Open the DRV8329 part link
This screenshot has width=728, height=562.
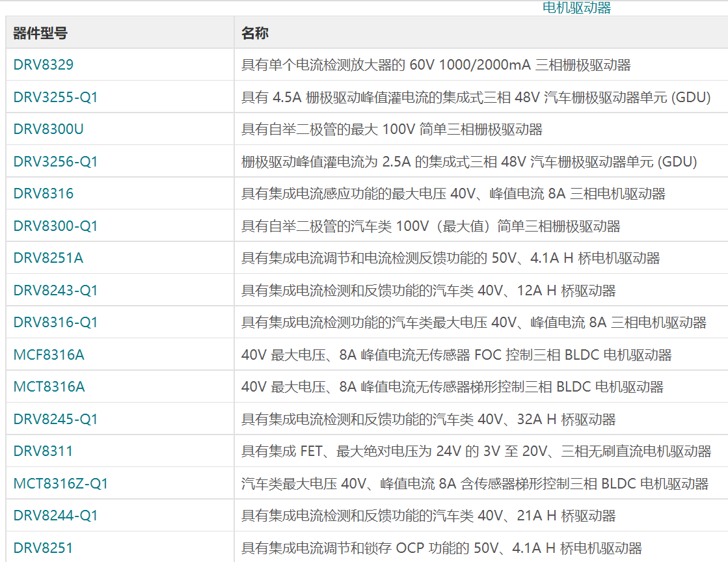(43, 64)
